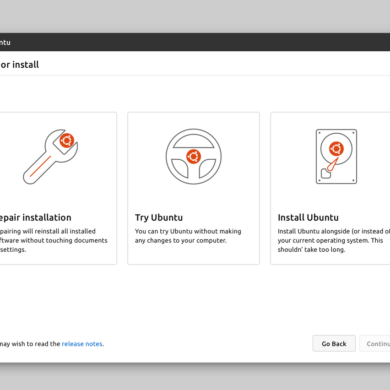Open the release notes link

82,344
